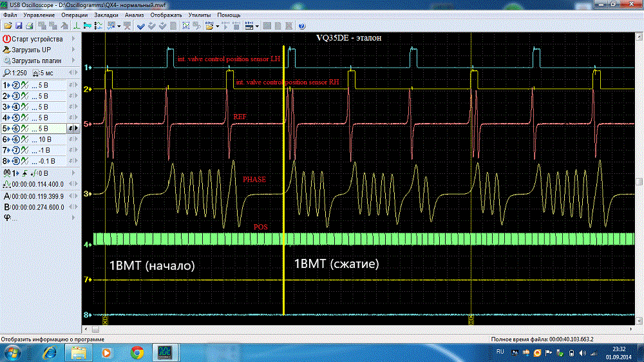This screenshot has width=644, height=362.
Task: Click the Open file folder toolbar icon
Action: [x=7, y=26]
